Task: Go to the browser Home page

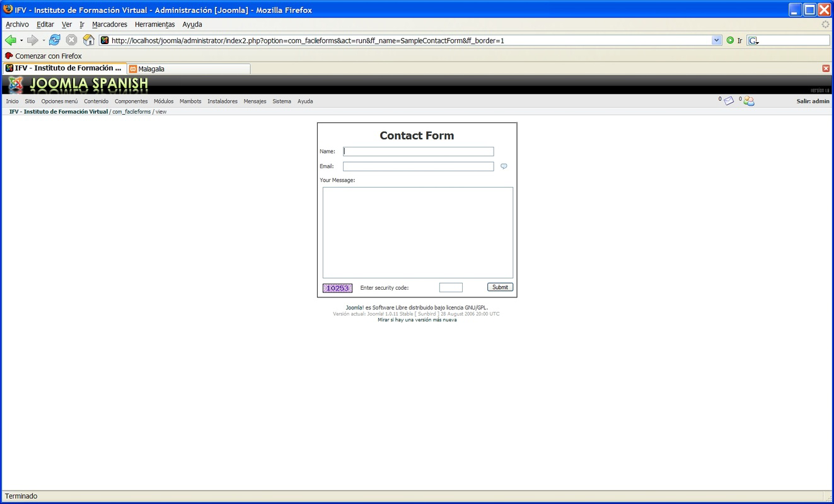Action: point(89,40)
